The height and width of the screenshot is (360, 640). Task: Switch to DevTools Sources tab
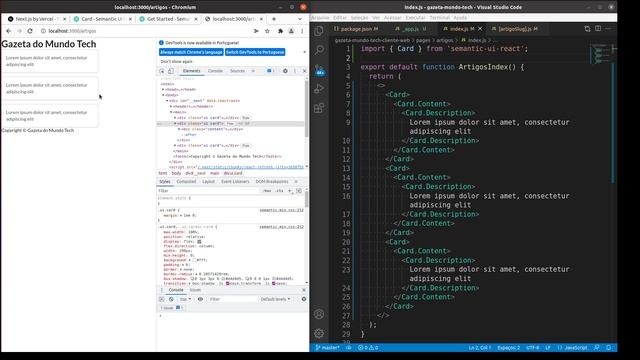[x=237, y=71]
